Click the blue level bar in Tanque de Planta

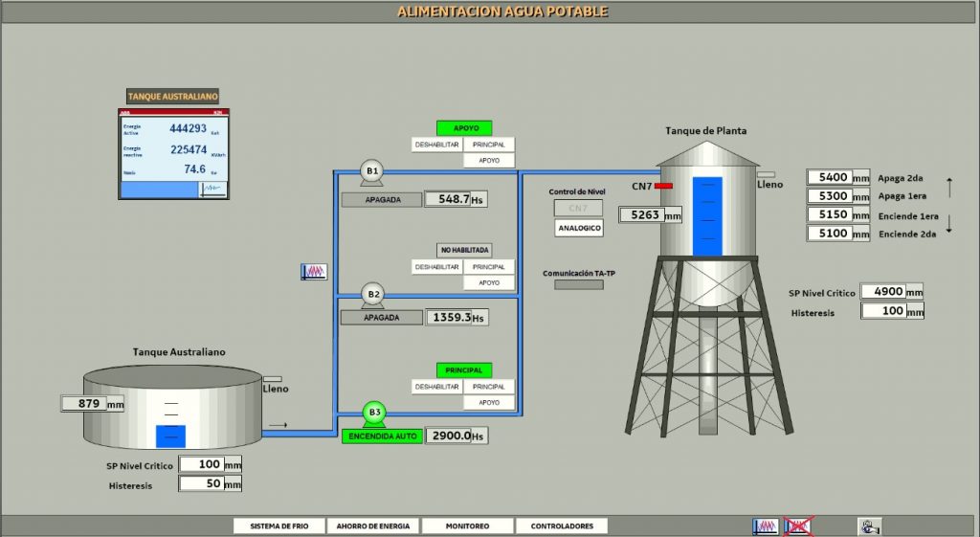point(707,216)
